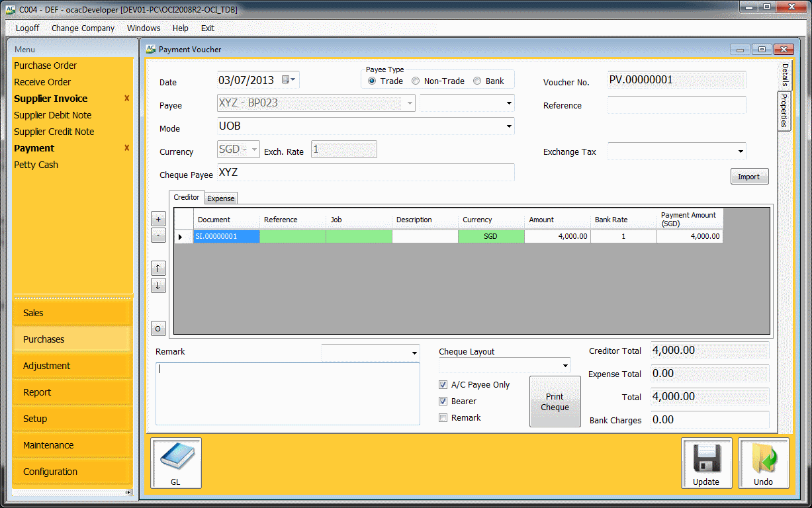Open the date picker calendar icon
The height and width of the screenshot is (508, 812).
(x=289, y=80)
